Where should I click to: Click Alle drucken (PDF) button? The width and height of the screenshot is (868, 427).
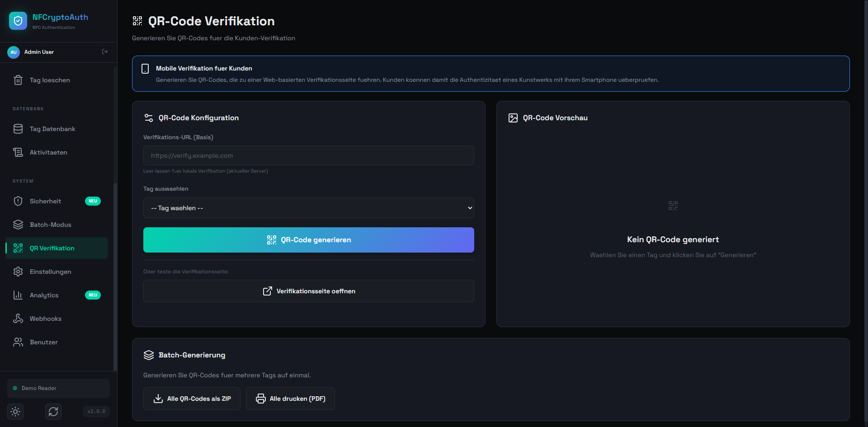coord(290,399)
